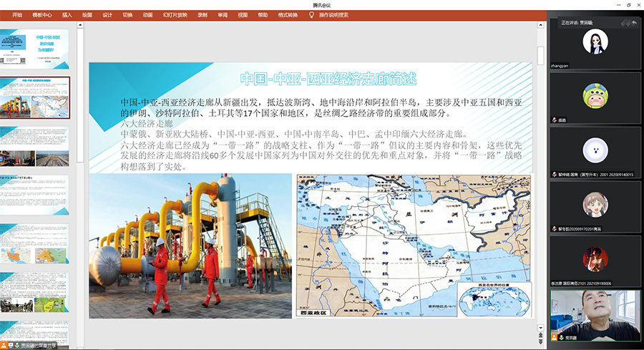Click the gas pipeline photo on the slide
Viewport: 644px width, 350px height.
coord(190,246)
